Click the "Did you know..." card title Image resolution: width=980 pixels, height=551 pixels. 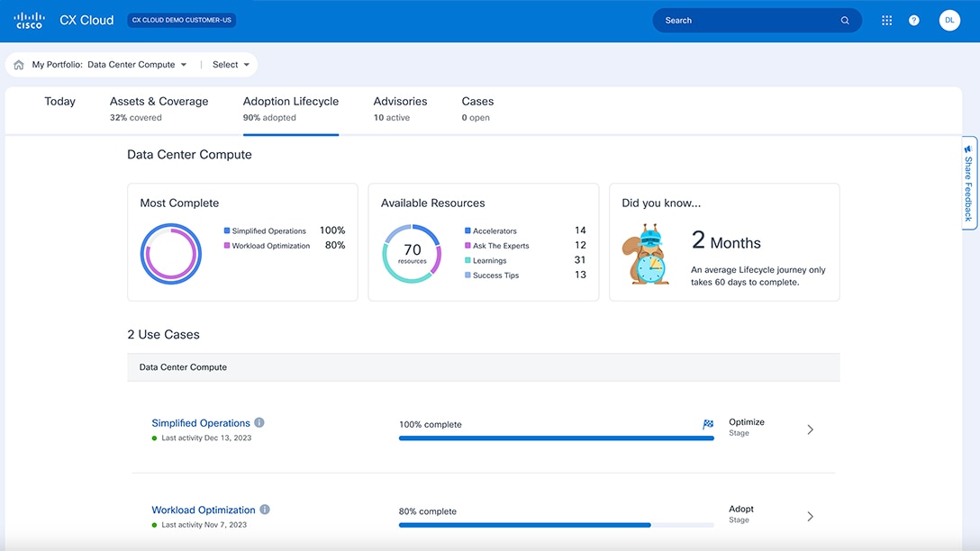coord(661,203)
